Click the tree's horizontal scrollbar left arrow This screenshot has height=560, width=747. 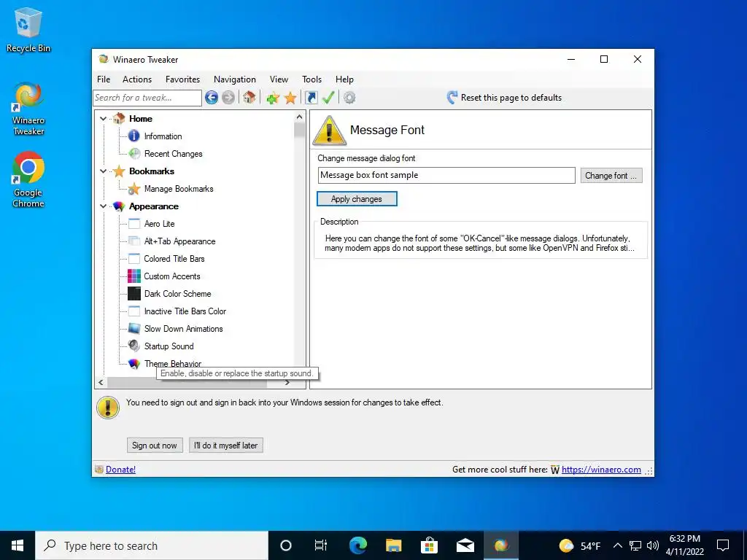[x=101, y=382]
